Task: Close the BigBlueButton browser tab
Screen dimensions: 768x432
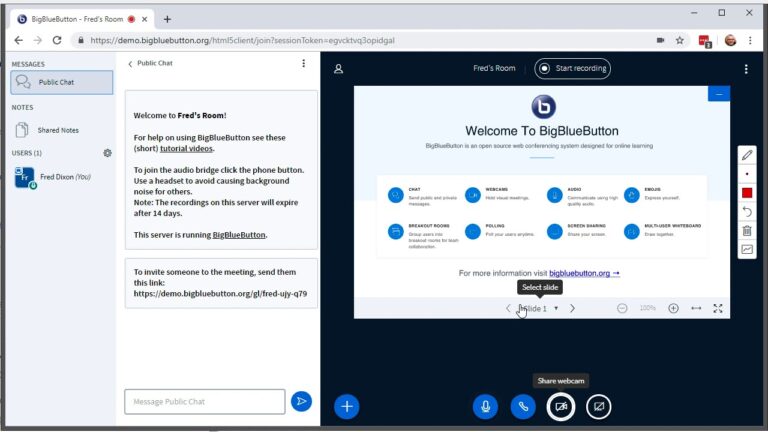Action: coord(144,19)
